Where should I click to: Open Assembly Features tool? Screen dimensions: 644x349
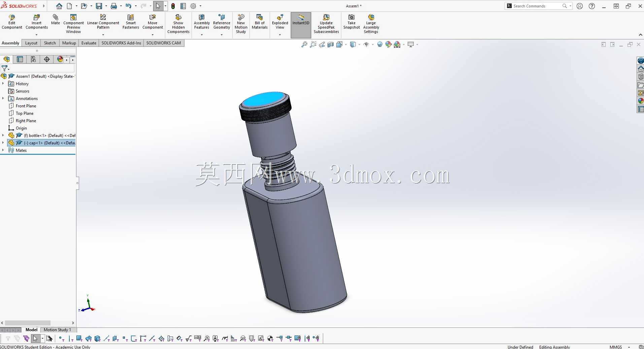(202, 22)
